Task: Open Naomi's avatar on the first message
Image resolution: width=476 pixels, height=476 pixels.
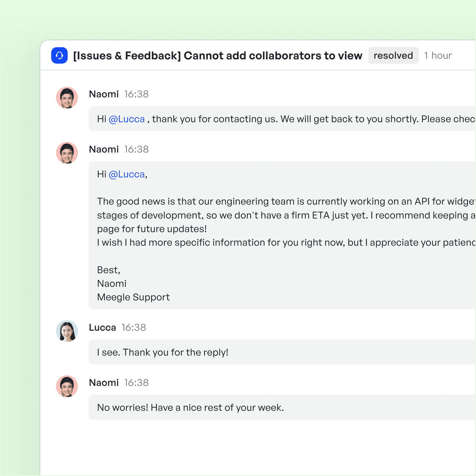Action: [x=67, y=98]
